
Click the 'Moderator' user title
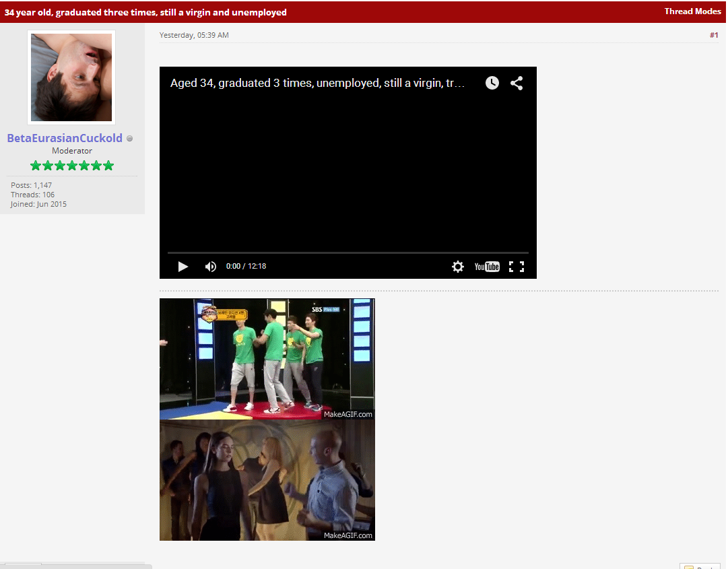coord(72,151)
